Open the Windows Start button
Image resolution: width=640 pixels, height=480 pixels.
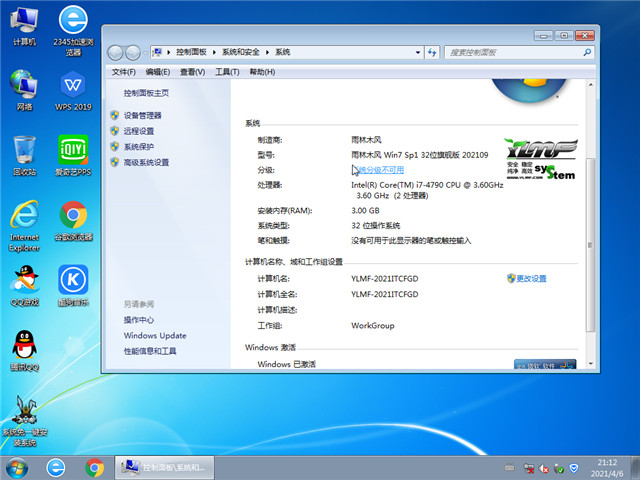[17, 468]
